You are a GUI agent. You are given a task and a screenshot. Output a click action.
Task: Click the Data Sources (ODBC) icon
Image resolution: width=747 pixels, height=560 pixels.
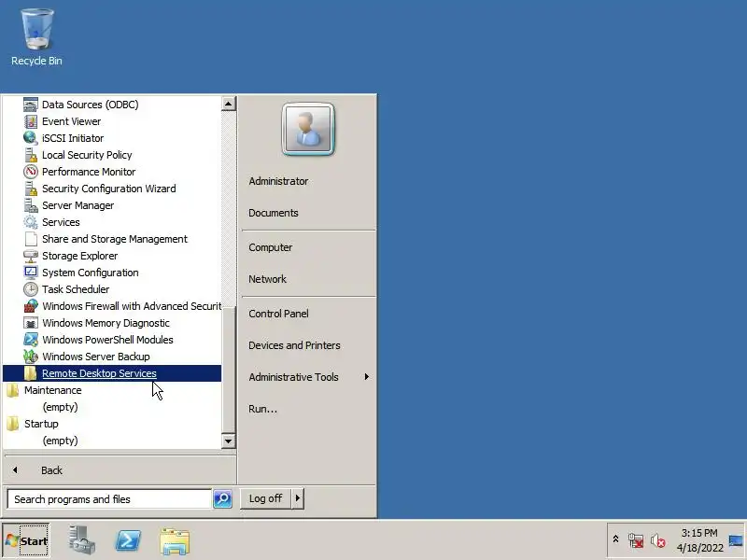click(31, 105)
